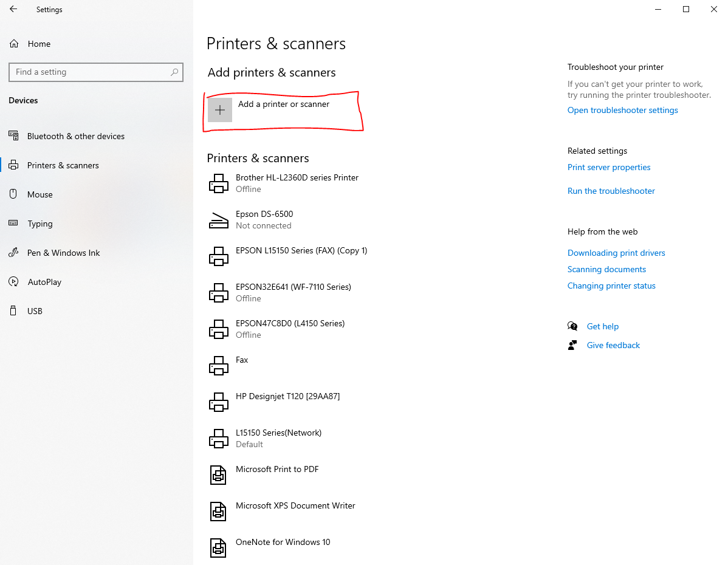Click the Find a setting search box
The width and height of the screenshot is (728, 565).
(96, 72)
